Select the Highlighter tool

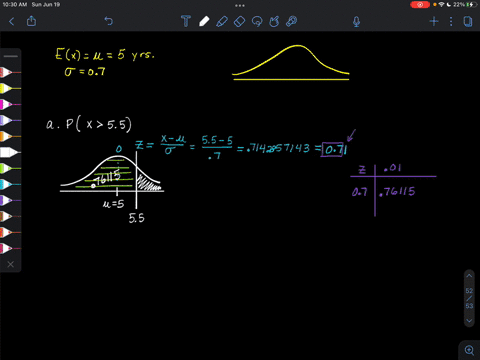(222, 21)
